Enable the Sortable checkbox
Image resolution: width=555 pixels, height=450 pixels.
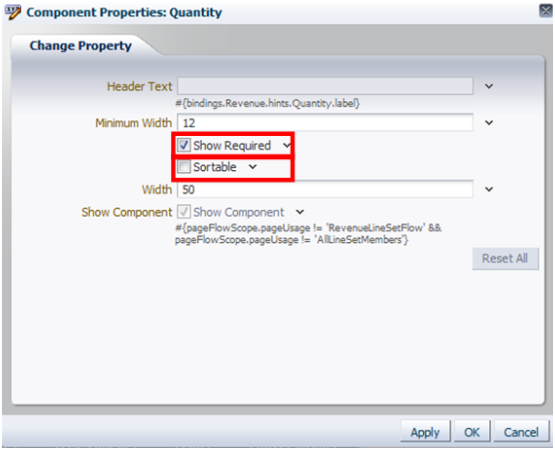(184, 167)
